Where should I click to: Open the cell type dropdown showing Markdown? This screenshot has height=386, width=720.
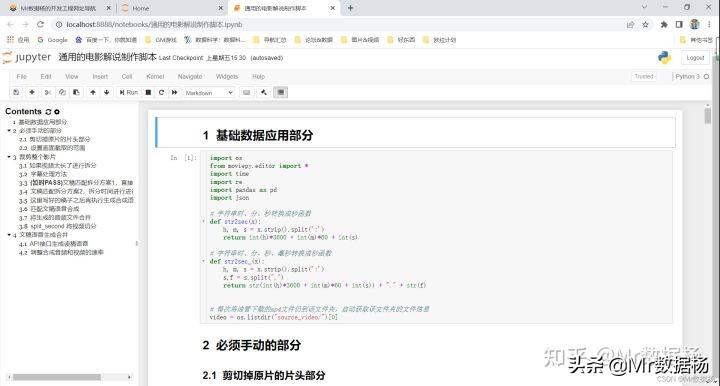(x=209, y=93)
